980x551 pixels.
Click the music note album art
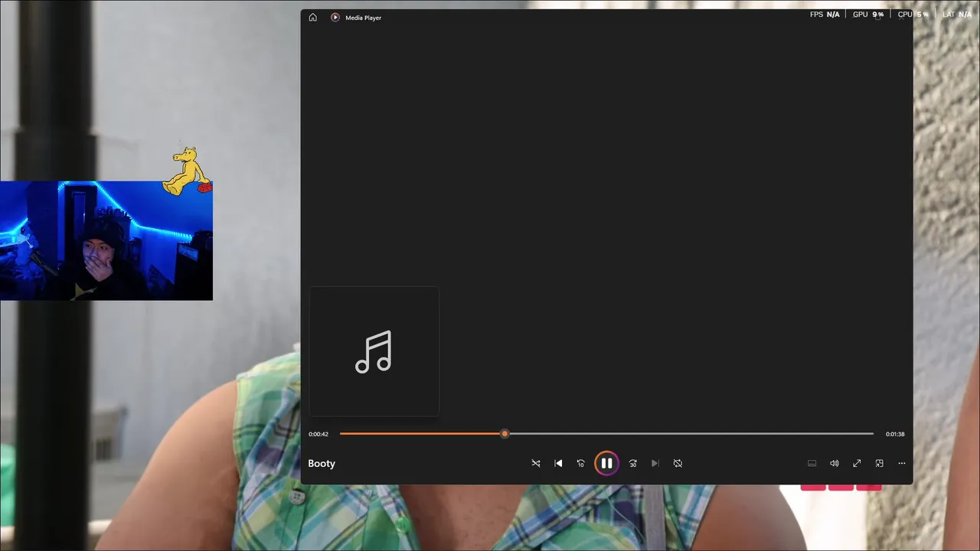[374, 352]
